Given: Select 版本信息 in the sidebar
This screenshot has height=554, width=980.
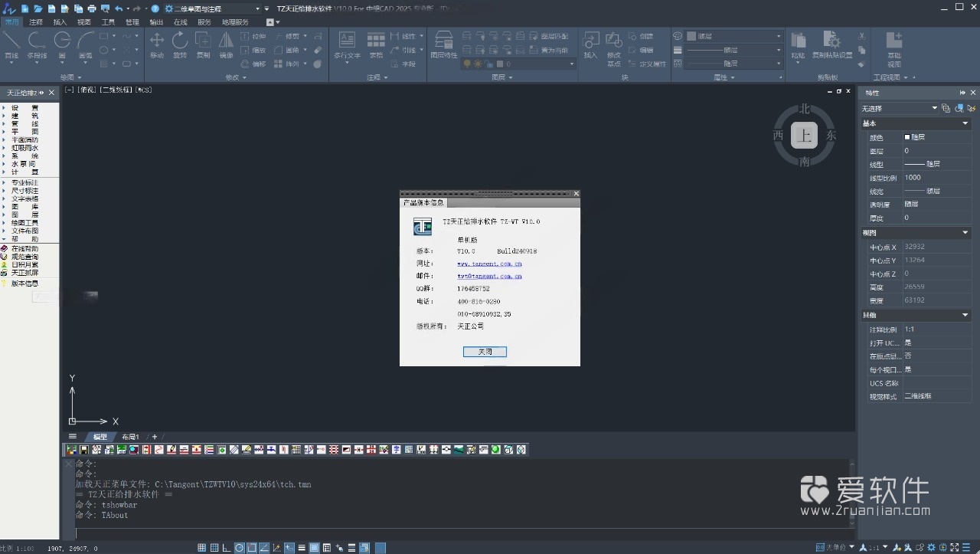Looking at the screenshot, I should 24,284.
